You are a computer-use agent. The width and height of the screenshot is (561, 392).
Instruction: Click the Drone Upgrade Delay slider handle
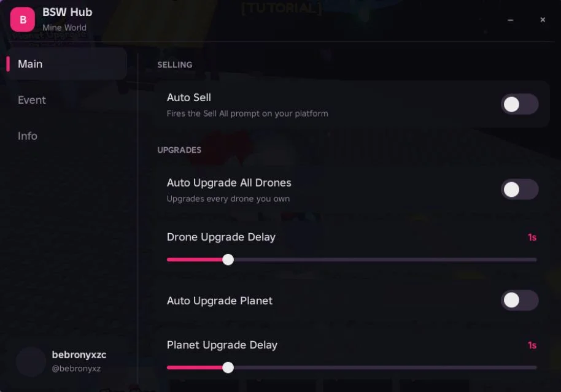(x=228, y=259)
